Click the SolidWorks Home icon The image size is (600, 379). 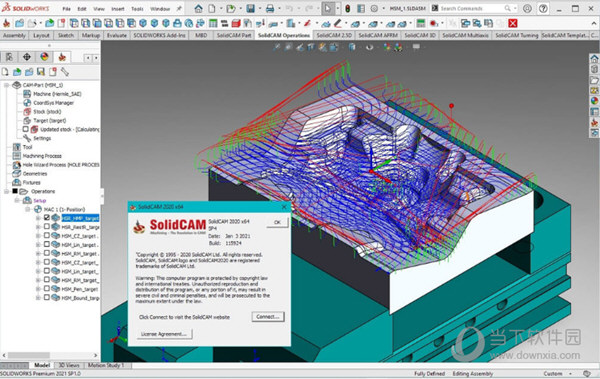(198, 8)
